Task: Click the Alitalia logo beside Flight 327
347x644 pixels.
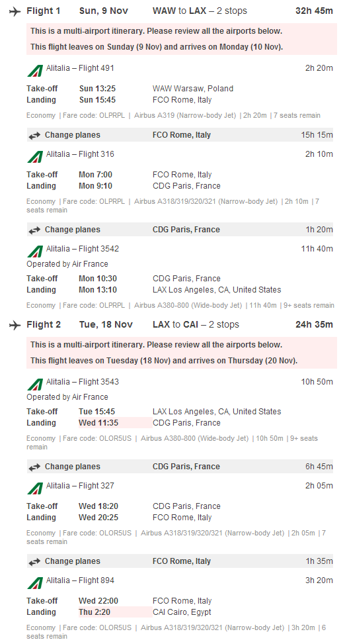Action: pos(35,488)
